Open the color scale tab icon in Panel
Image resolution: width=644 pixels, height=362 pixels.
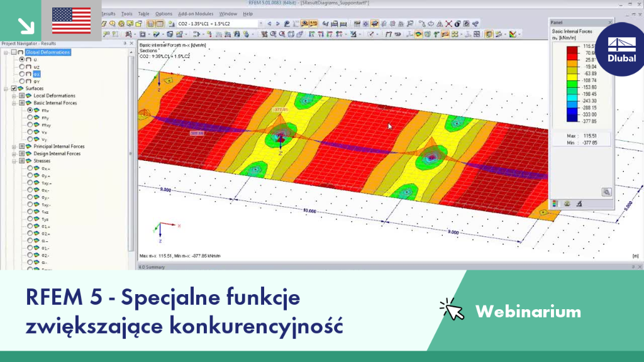pos(555,204)
